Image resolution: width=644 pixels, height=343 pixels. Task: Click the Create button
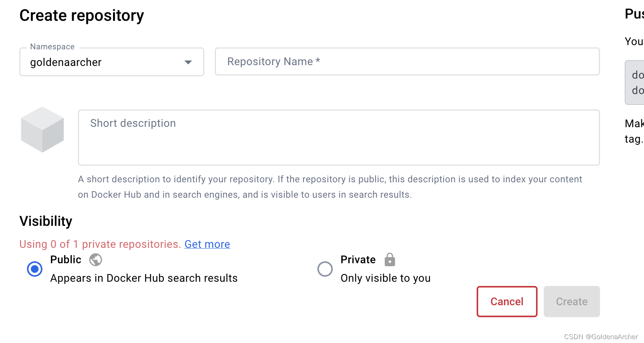pyautogui.click(x=572, y=301)
